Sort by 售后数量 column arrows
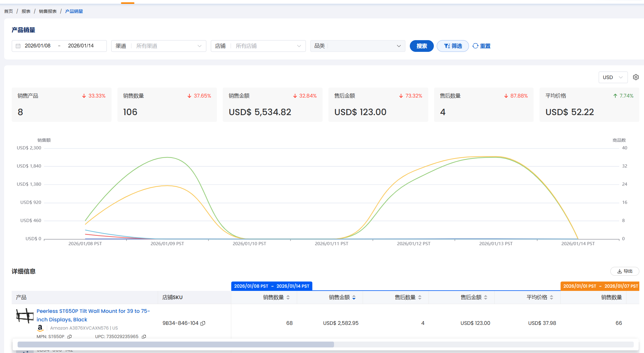Viewport: 644px width, 353px height. [x=420, y=297]
